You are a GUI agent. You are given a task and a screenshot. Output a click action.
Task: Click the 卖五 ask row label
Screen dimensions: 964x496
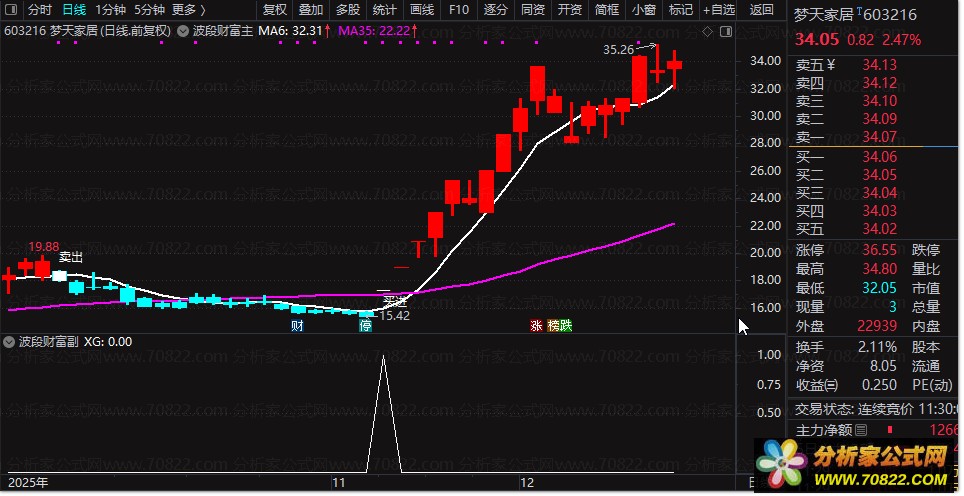[x=810, y=65]
